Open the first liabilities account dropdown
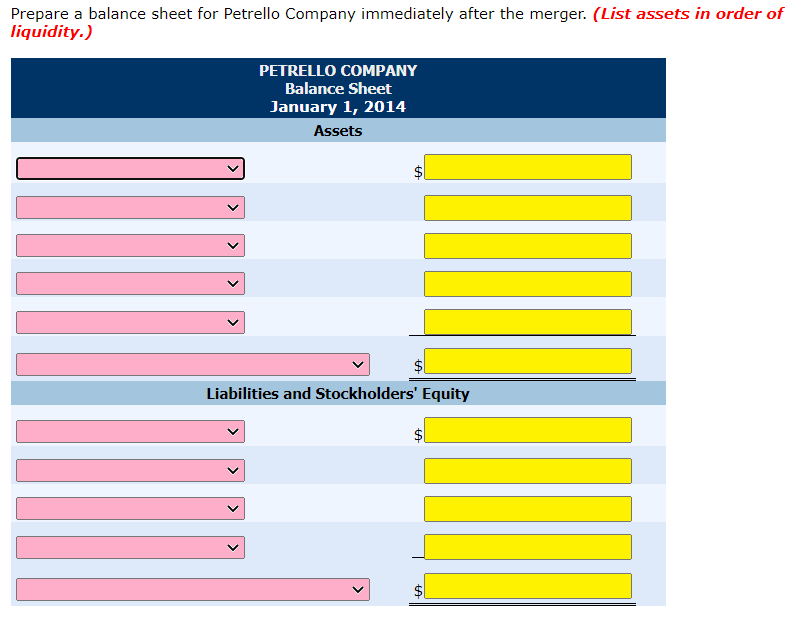Viewport: 805px width, 619px height. tap(130, 431)
